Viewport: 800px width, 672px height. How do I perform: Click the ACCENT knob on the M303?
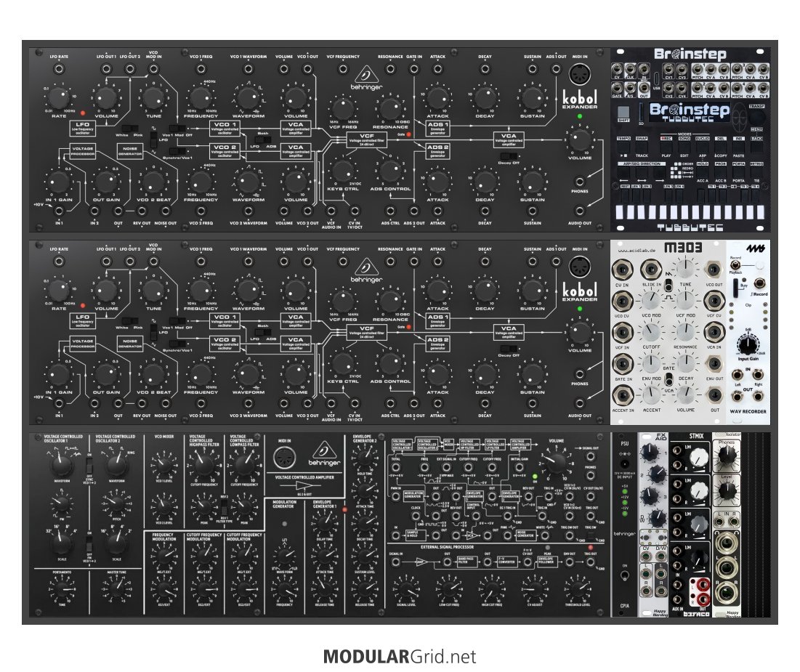point(651,394)
